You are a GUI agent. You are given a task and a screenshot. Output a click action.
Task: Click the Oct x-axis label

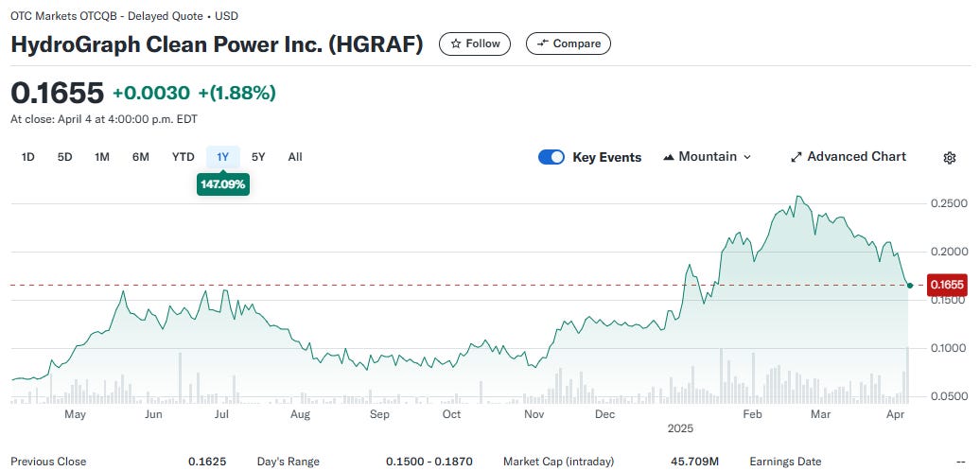(x=452, y=415)
